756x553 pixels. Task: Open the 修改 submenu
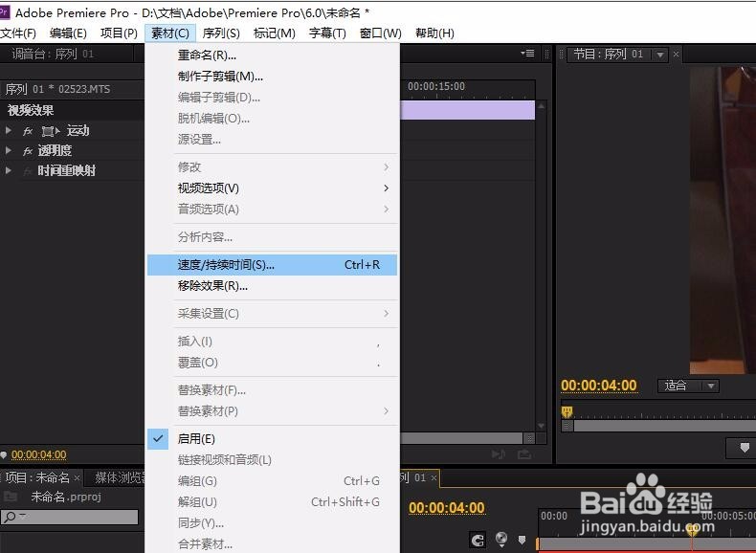273,166
